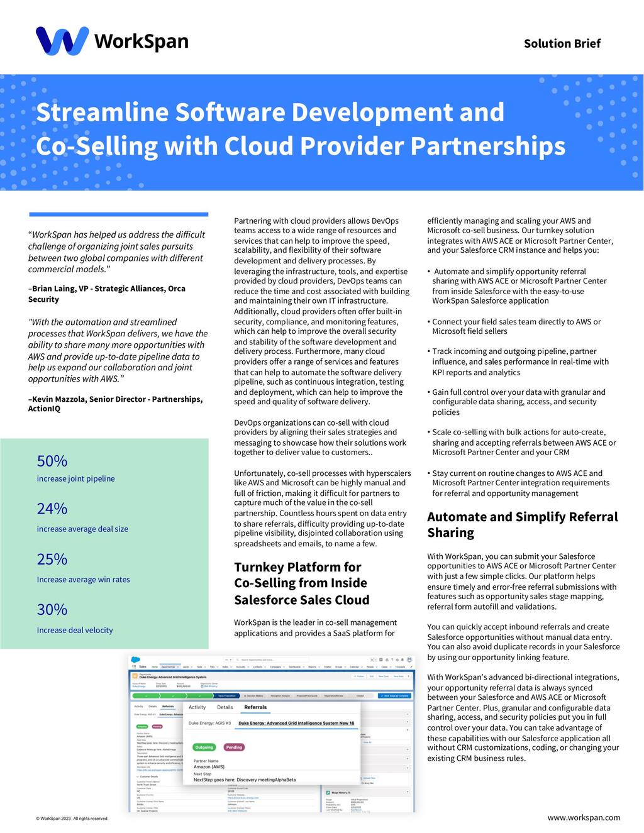Image resolution: width=644 pixels, height=833 pixels.
Task: Click the Stage History card icon
Action: (x=328, y=793)
